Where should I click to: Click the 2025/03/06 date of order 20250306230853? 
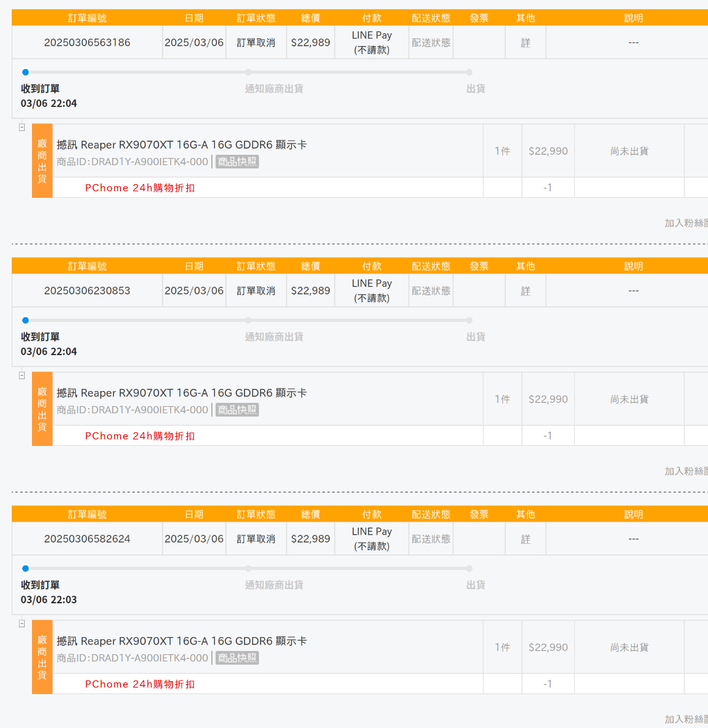pyautogui.click(x=194, y=291)
